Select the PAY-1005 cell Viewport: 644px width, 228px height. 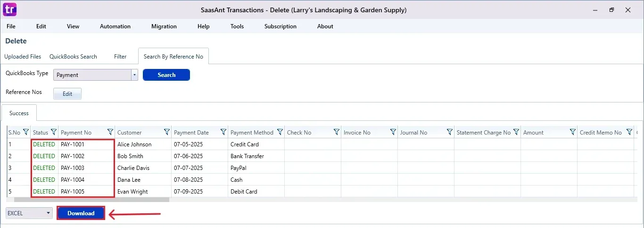pos(86,192)
